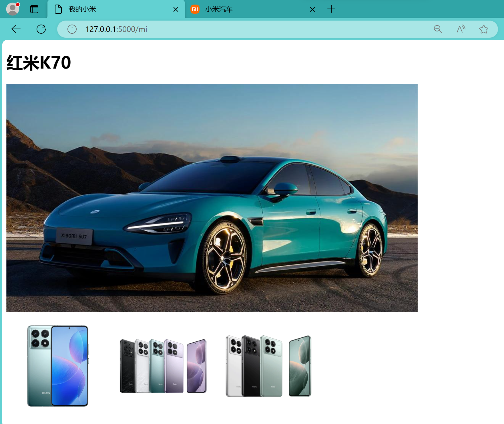Close the 小米汽车 tab
The width and height of the screenshot is (504, 424).
(312, 9)
